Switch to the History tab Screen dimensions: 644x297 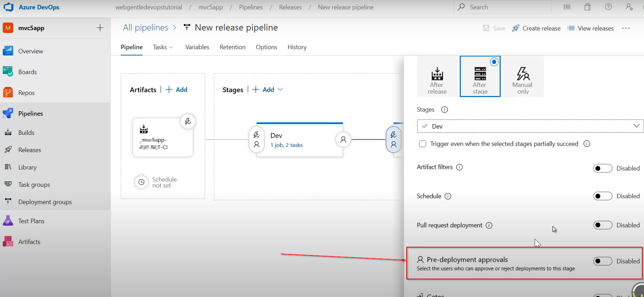(297, 47)
